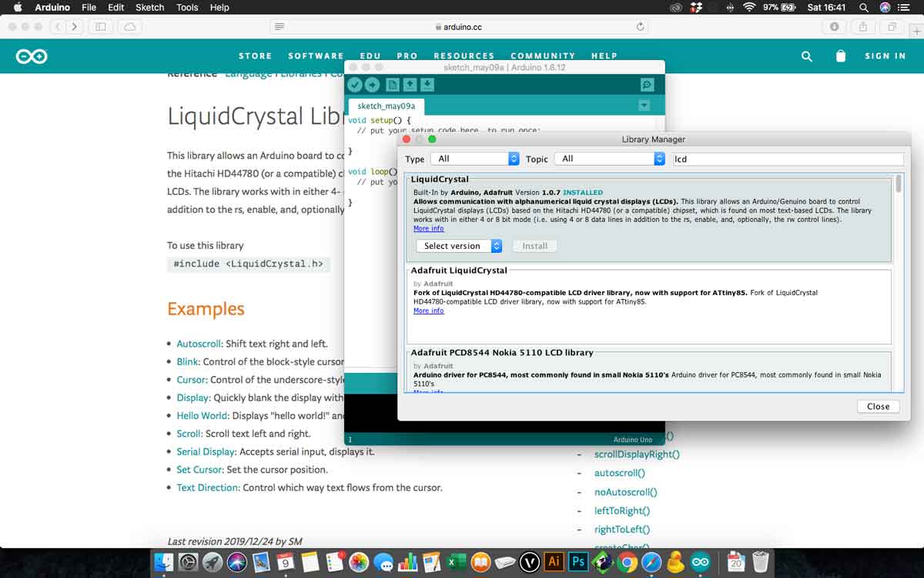Screen dimensions: 924x578
Task: Open the Edit menu
Action: (116, 7)
